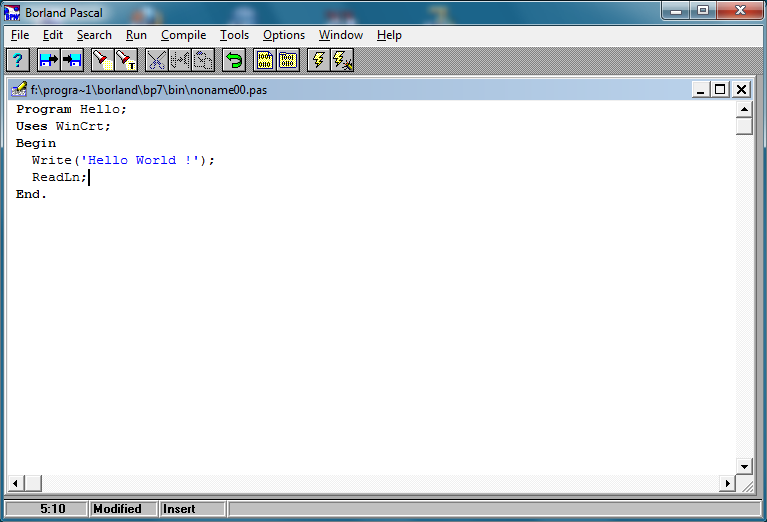Click the lightning bolt with bug icon
Viewport: 767px width, 522px height.
[342, 60]
